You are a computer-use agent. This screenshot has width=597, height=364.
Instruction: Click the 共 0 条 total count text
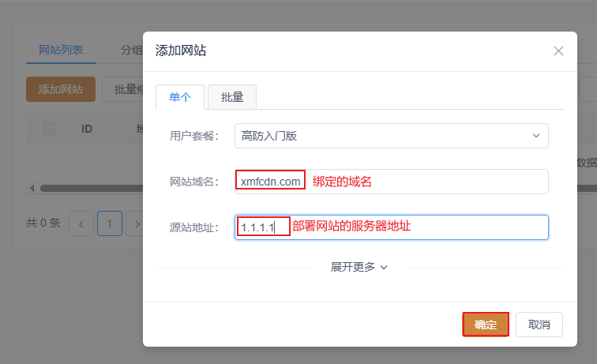click(x=43, y=223)
